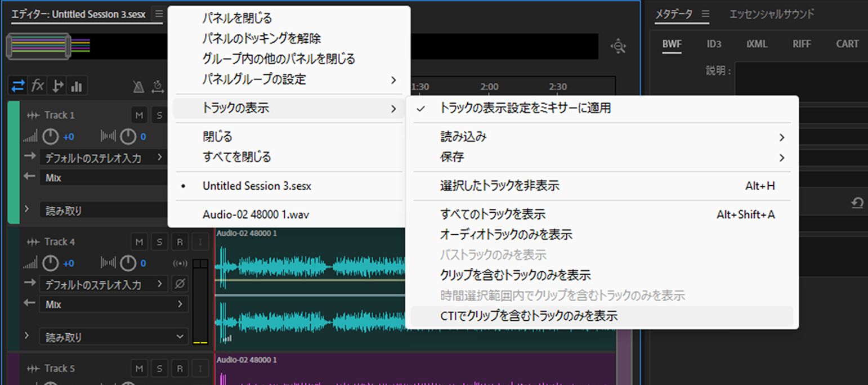
Task: Open the CART metadata tab
Action: pyautogui.click(x=847, y=44)
